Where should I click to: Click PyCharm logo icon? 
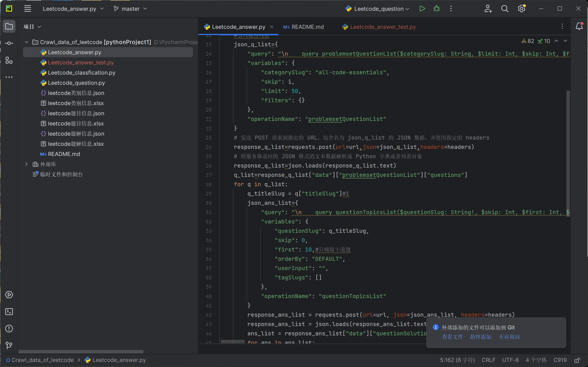9,9
